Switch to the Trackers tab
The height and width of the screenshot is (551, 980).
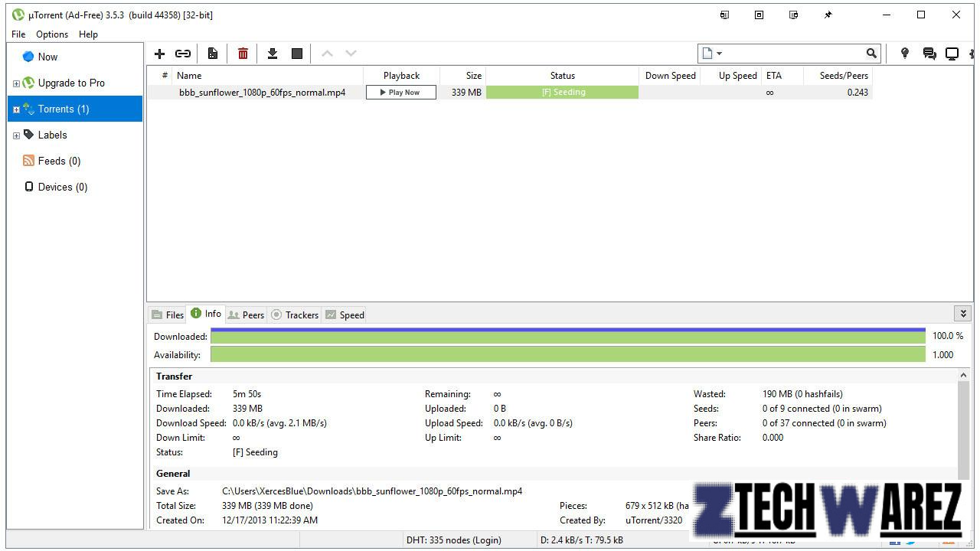(295, 315)
